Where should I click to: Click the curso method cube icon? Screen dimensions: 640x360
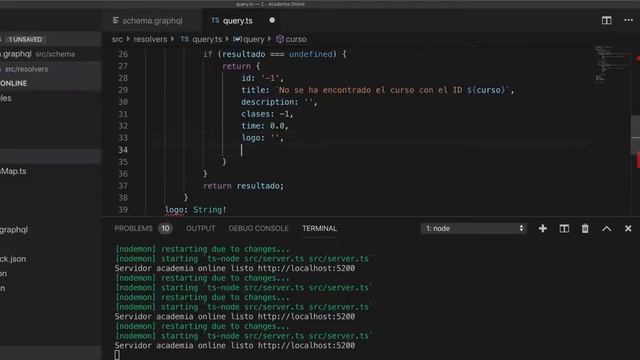click(x=280, y=39)
